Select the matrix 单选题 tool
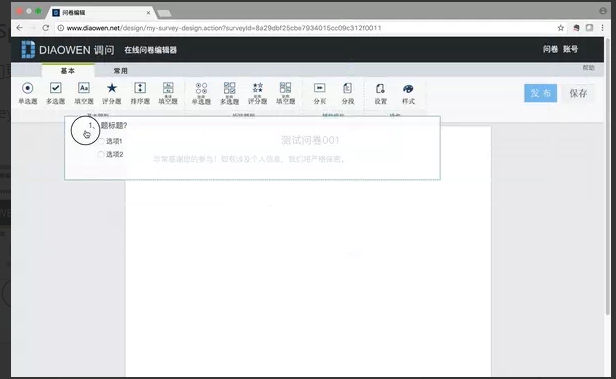 (201, 93)
